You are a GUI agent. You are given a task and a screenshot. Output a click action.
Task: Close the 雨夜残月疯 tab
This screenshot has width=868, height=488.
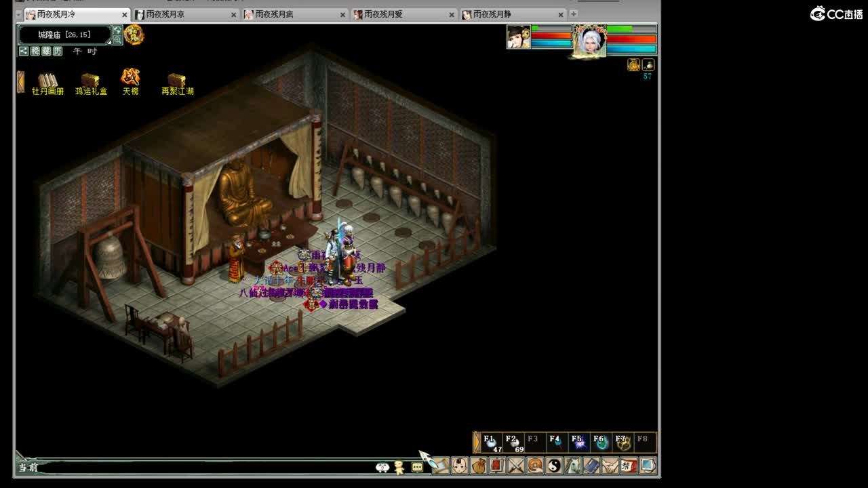tap(343, 14)
